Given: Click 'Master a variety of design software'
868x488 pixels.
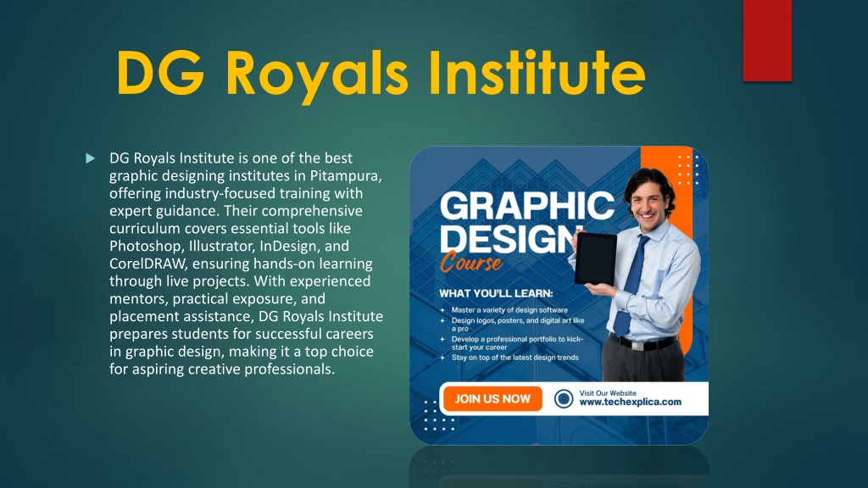Looking at the screenshot, I should pyautogui.click(x=509, y=310).
